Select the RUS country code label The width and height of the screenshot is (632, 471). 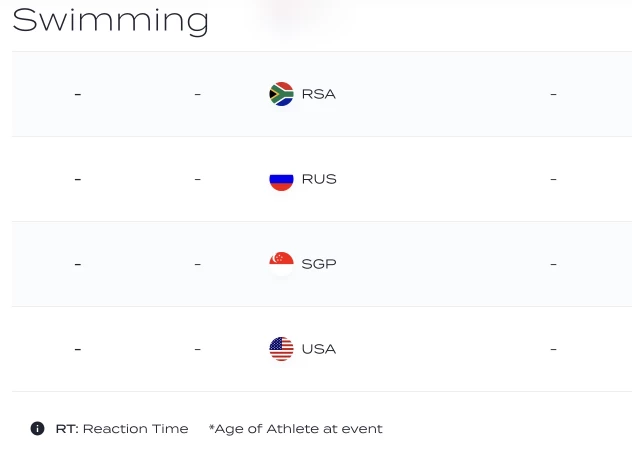coord(319,179)
